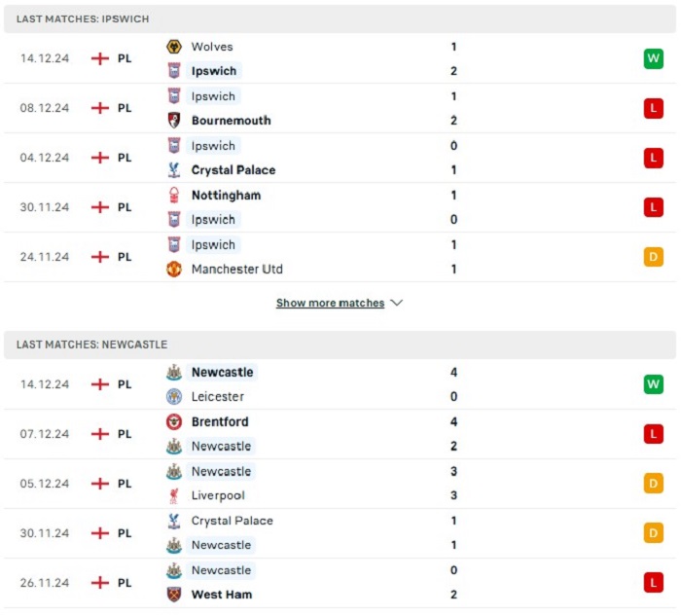This screenshot has height=616, width=681.
Task: Click green W badge for Wolves vs Ipswich
Action: [x=653, y=58]
